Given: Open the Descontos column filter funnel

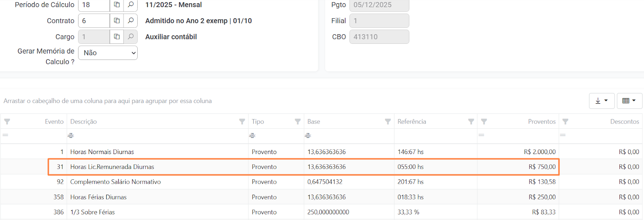Looking at the screenshot, I should click(x=565, y=121).
